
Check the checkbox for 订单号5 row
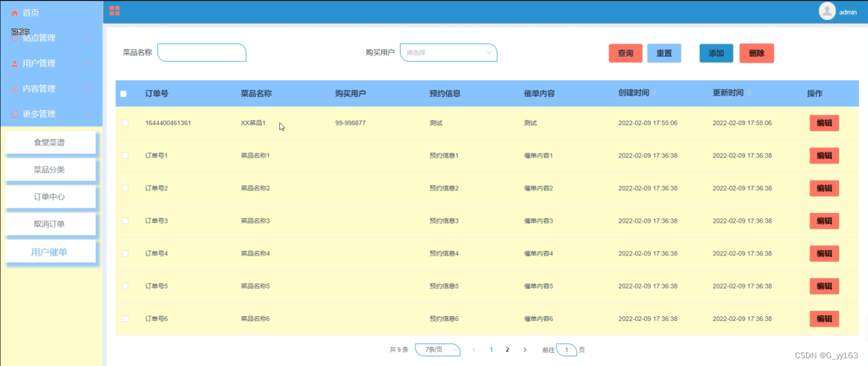(125, 286)
